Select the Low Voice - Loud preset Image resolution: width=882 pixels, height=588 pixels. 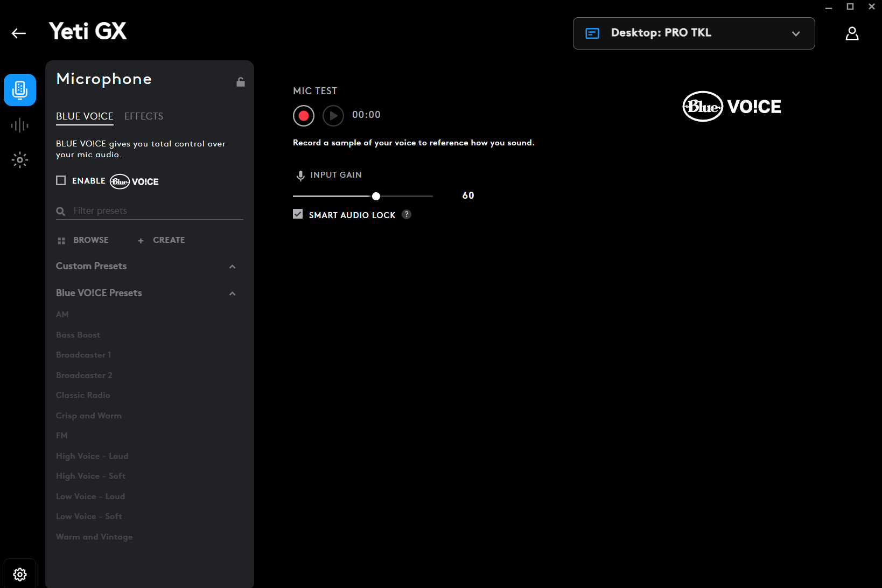90,496
